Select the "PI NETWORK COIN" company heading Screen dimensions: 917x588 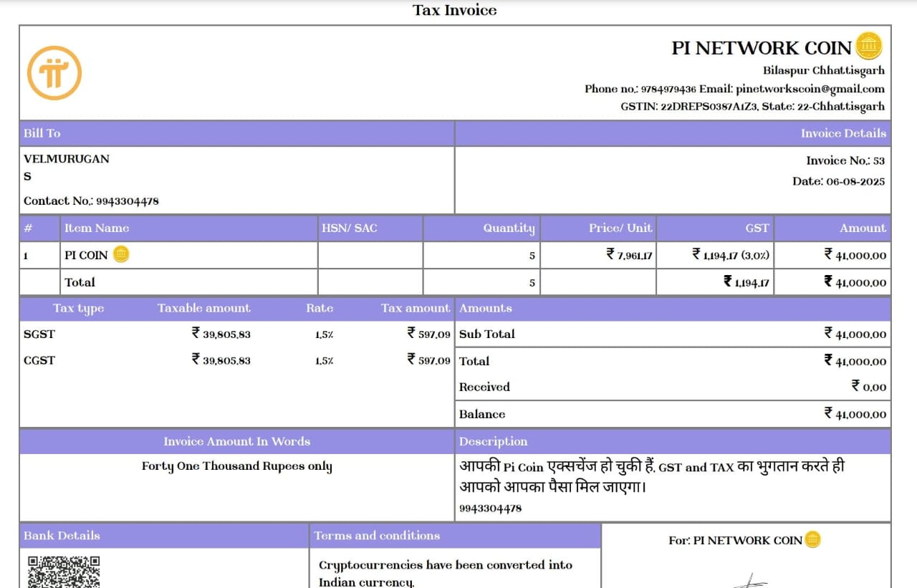point(762,48)
